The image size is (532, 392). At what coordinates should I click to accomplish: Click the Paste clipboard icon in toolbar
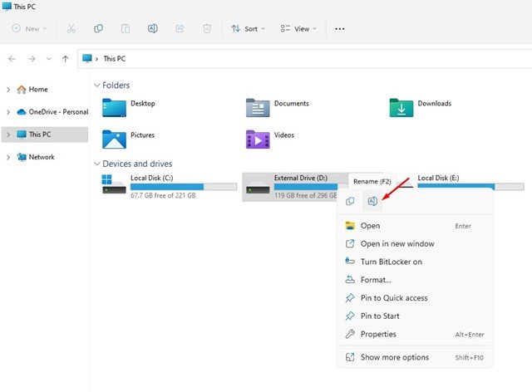click(126, 28)
